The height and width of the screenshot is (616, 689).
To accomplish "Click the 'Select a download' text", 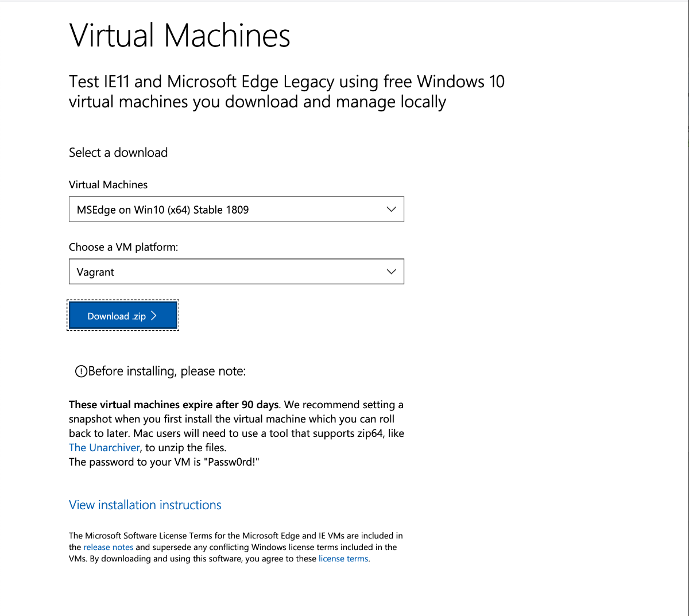I will tap(118, 153).
